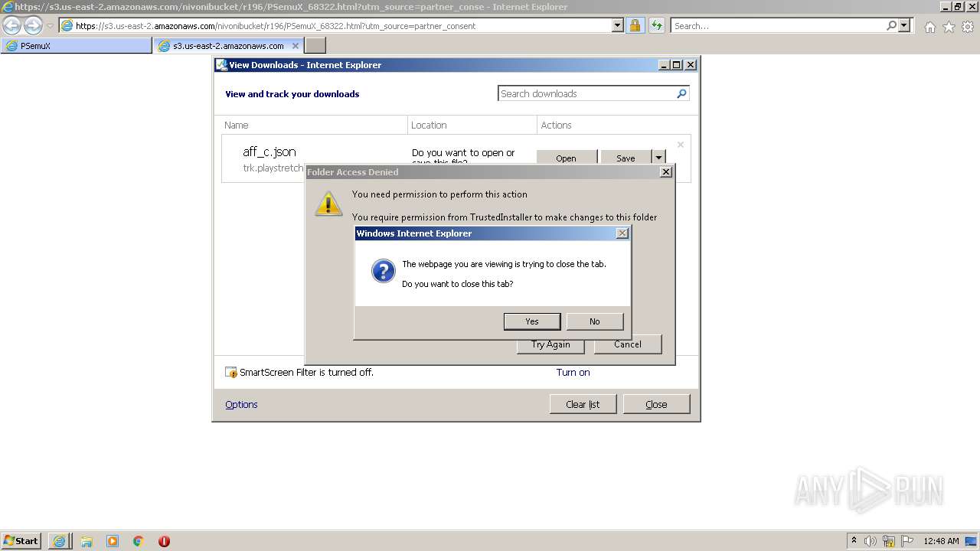Click the Search downloads field

pos(586,93)
